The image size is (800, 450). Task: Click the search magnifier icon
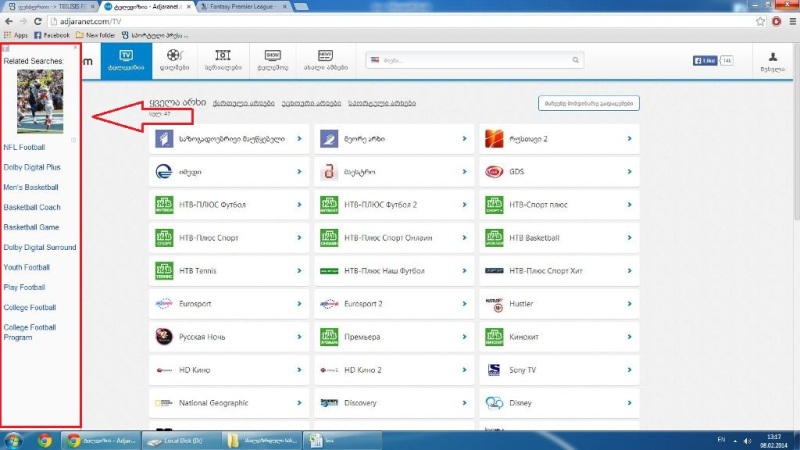[575, 60]
